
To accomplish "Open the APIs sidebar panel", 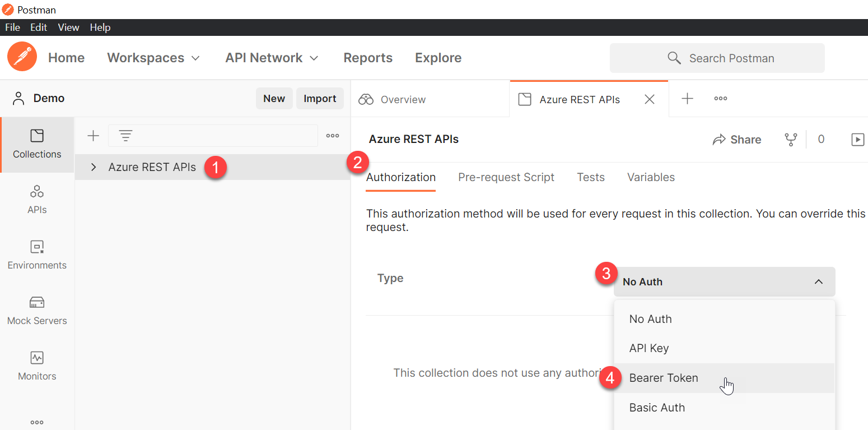I will click(x=37, y=200).
